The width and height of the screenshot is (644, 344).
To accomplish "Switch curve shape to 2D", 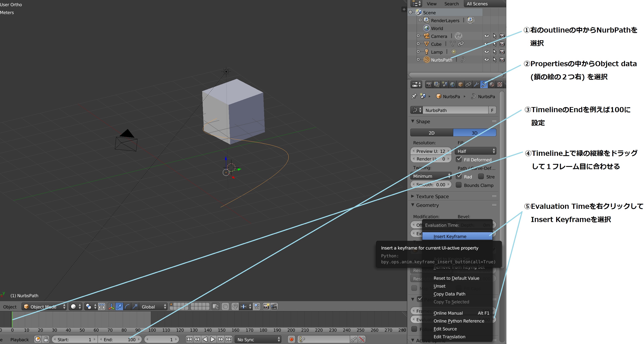I will (432, 133).
